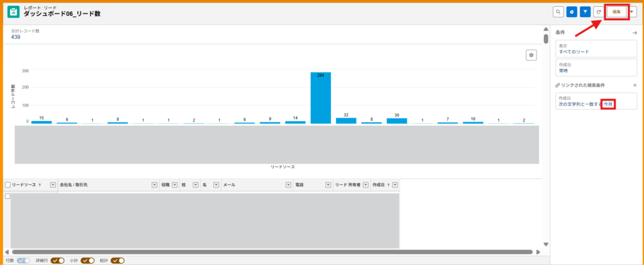Toggle the chart display icon

click(x=572, y=12)
